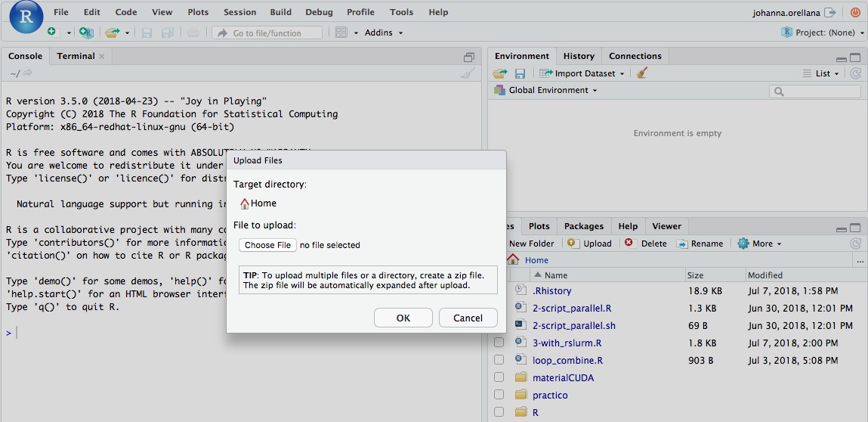Screen dimensions: 868x422
Task: Open the 3-with_rslurm.R file
Action: 567,343
